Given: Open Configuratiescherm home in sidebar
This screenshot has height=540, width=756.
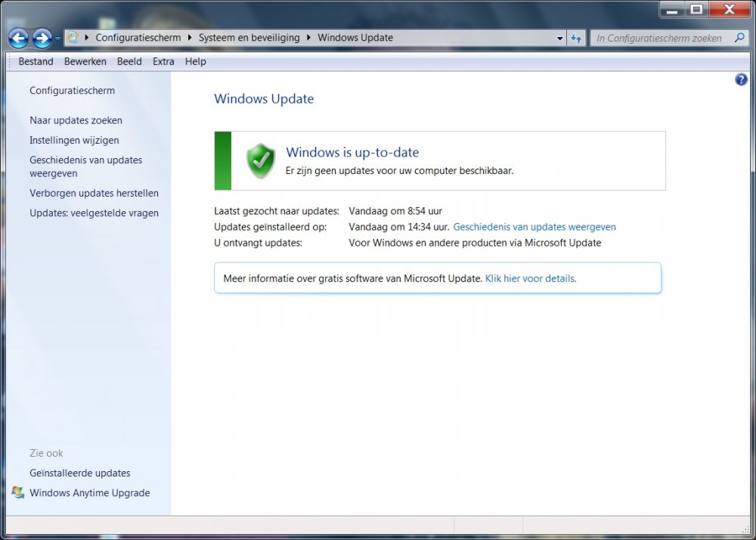Looking at the screenshot, I should 73,91.
